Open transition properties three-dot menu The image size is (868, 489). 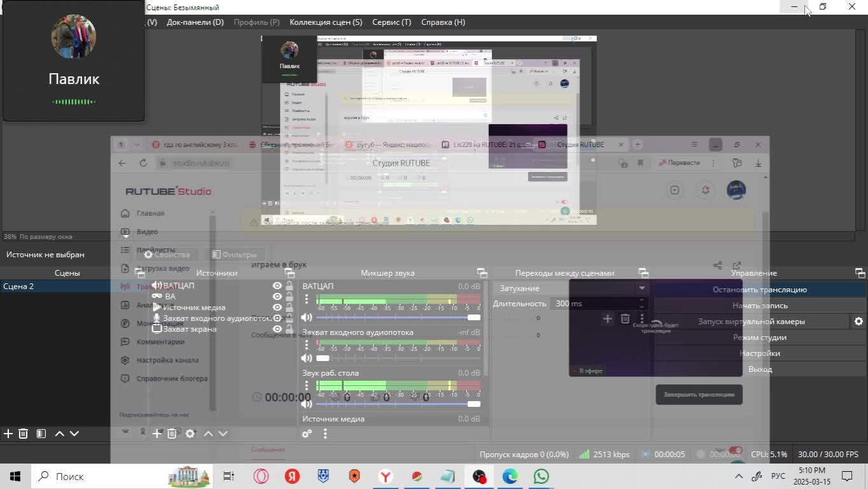point(642,318)
